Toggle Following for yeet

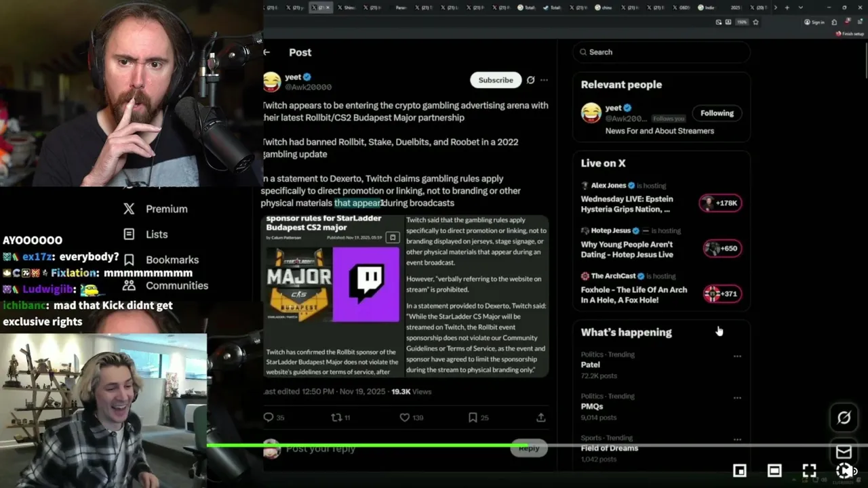[717, 113]
